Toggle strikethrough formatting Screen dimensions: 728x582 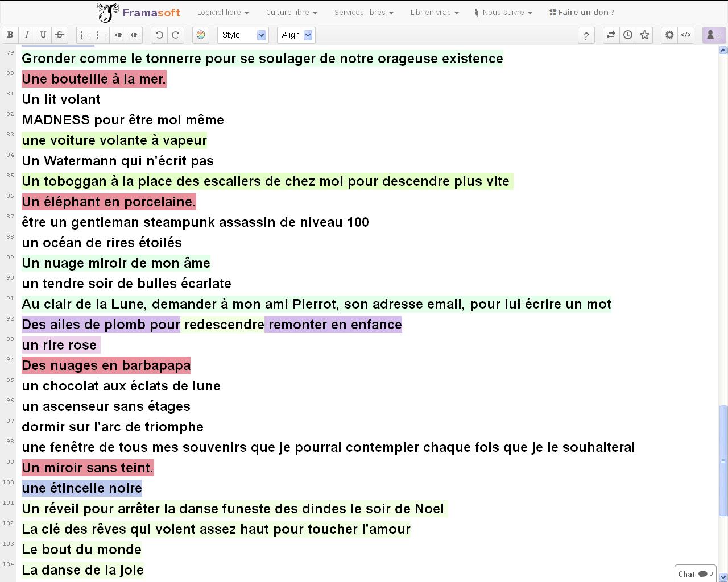pos(60,35)
